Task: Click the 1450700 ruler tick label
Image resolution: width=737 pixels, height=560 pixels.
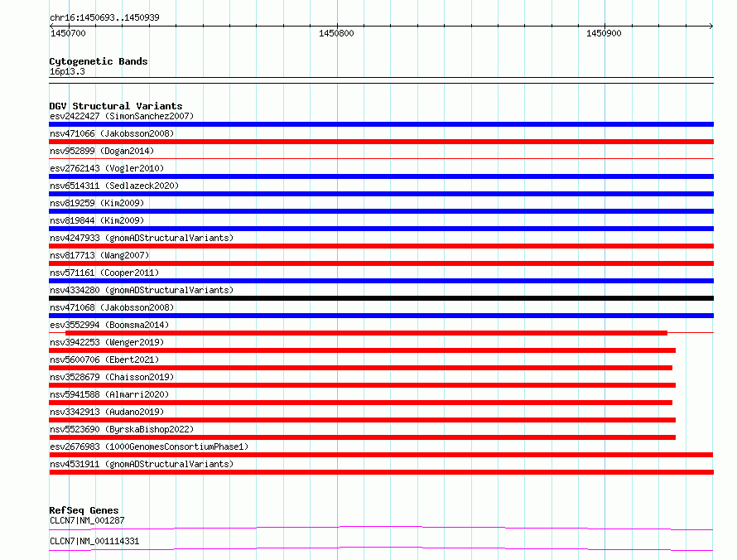Action: pyautogui.click(x=68, y=33)
